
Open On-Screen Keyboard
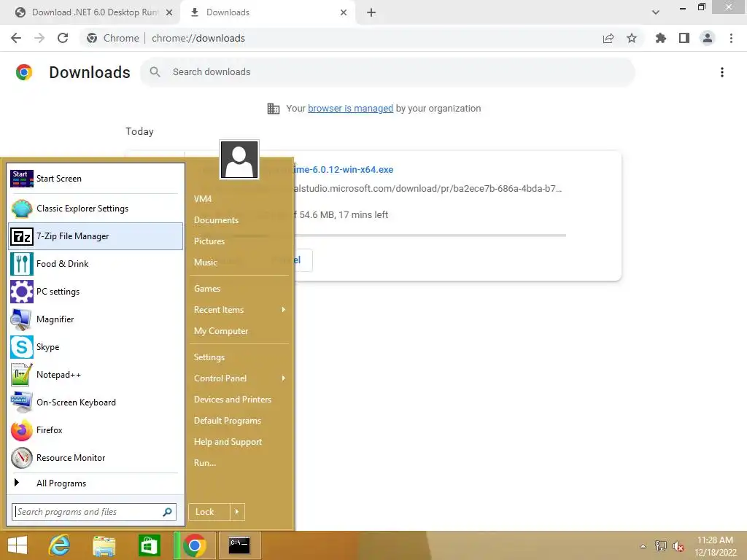96,402
